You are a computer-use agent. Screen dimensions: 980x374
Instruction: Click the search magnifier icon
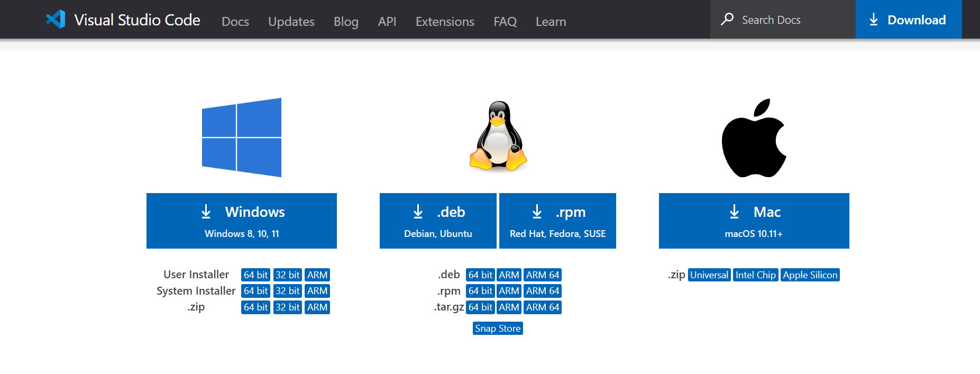[x=727, y=19]
